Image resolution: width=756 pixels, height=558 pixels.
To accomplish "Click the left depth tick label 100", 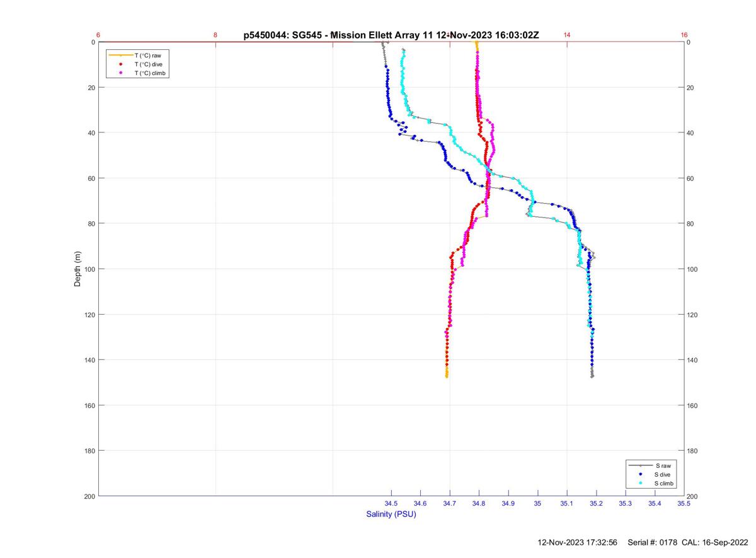I will click(89, 269).
